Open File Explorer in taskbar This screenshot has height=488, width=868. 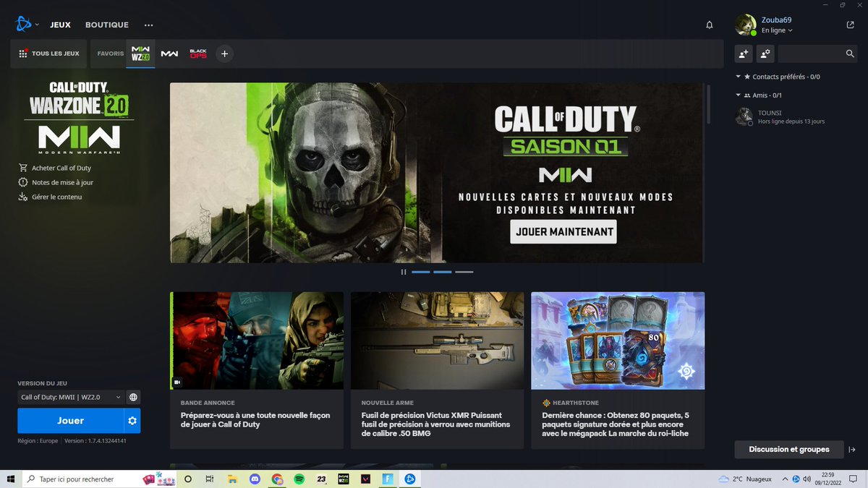(x=232, y=479)
